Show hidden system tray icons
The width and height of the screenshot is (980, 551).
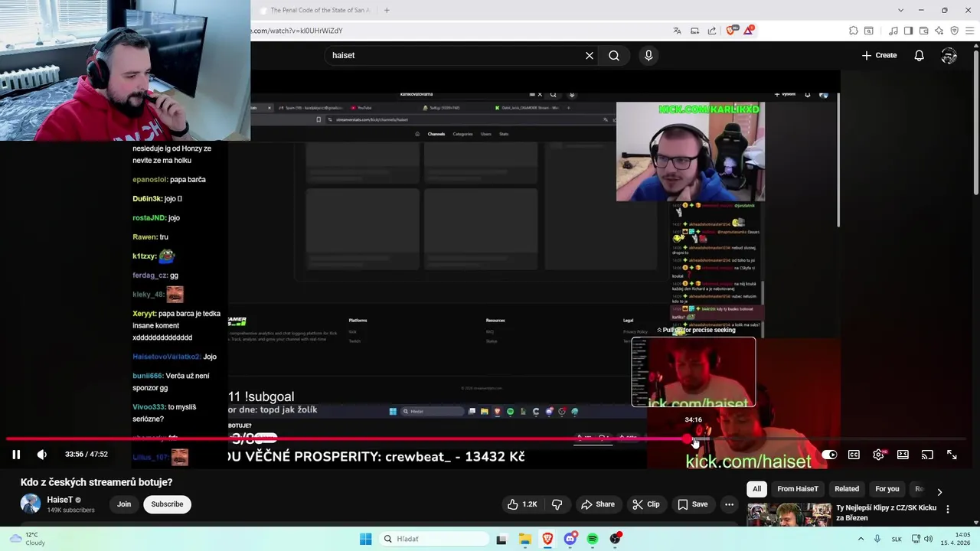[x=861, y=539]
